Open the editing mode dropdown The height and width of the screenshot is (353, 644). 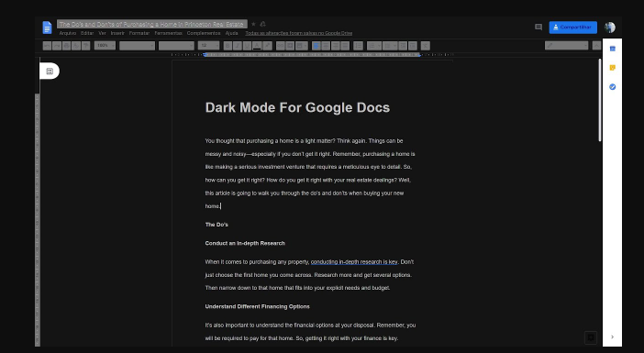click(x=566, y=46)
